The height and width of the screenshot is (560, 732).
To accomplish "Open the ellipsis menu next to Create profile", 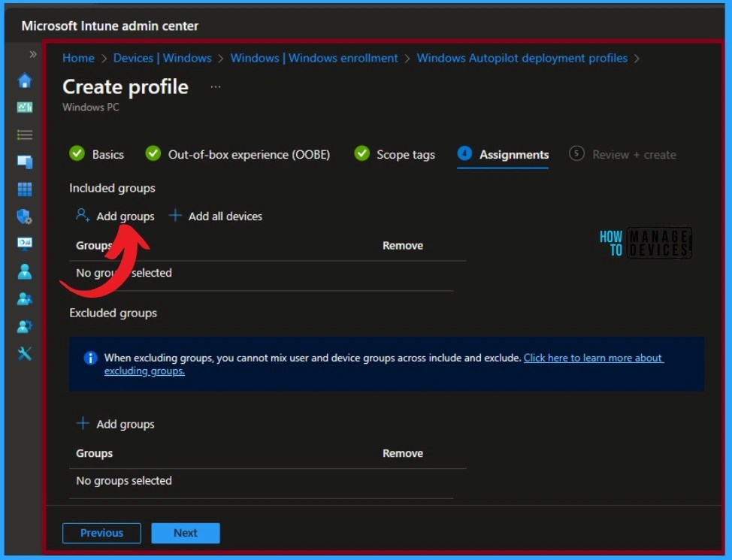I will tap(216, 86).
